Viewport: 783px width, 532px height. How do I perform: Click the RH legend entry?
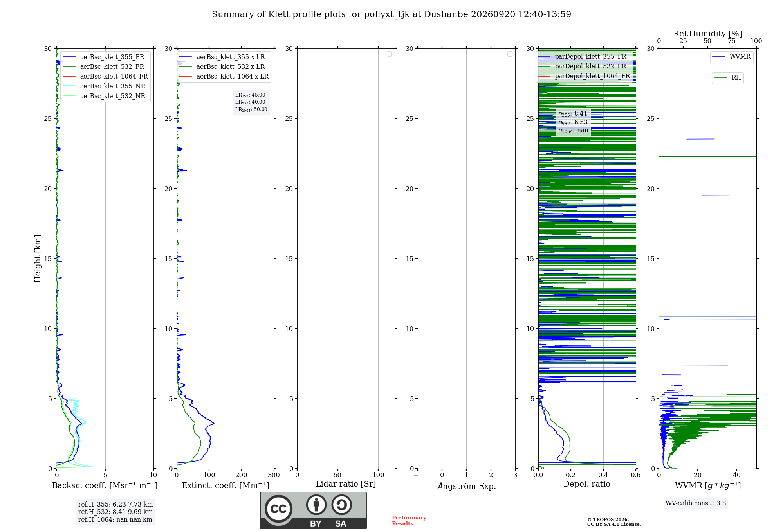pyautogui.click(x=727, y=78)
